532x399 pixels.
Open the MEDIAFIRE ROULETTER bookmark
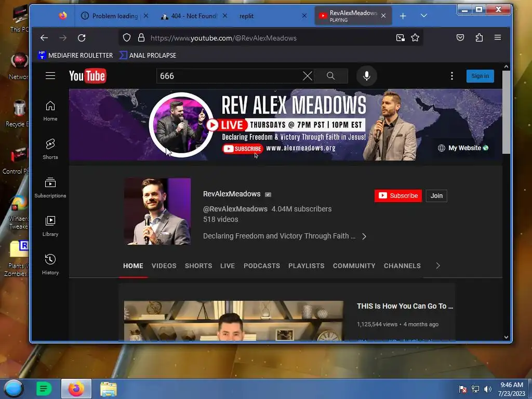[x=75, y=55]
